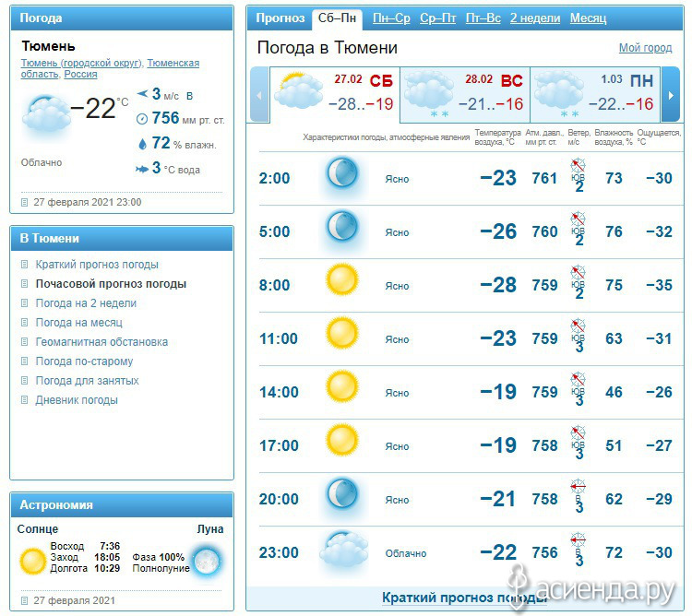Click the sun icon in Astronomy panel
This screenshot has height=616, width=692.
point(32,562)
